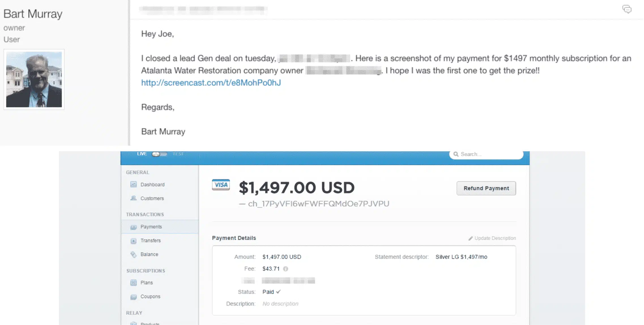644x325 pixels.
Task: Click the fee info icon beside $43.71
Action: click(285, 269)
